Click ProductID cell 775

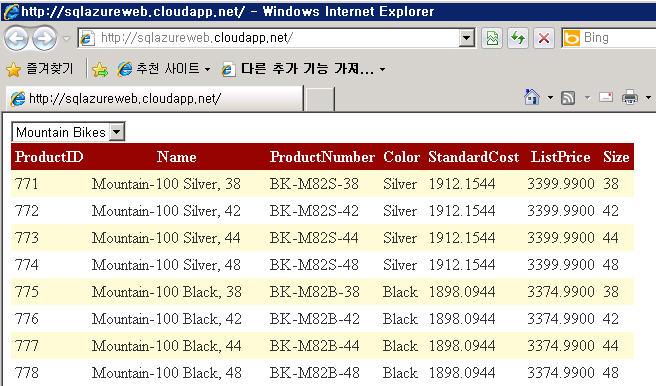click(x=26, y=291)
